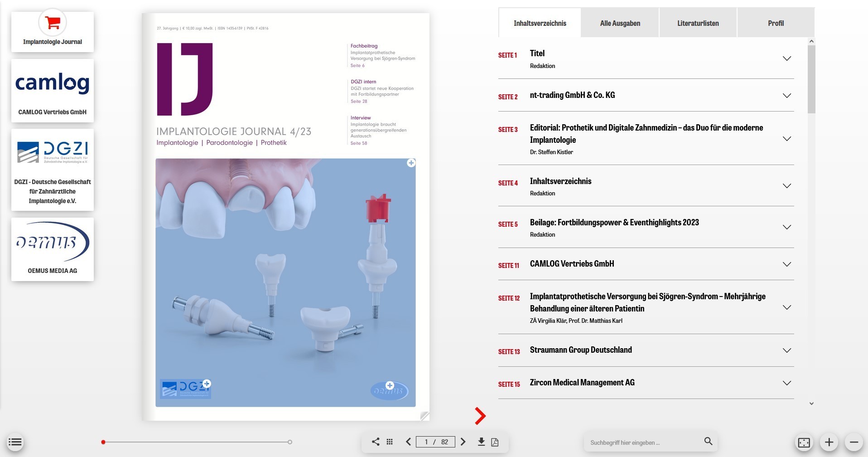The image size is (868, 457).
Task: Open Beilage: Fortbildungspower & Eventhighlights 2023
Action: point(614,223)
